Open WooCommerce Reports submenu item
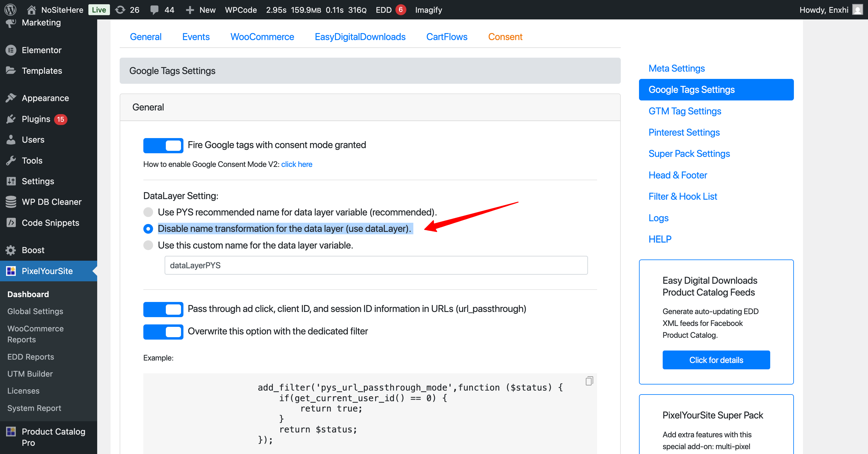 [35, 334]
